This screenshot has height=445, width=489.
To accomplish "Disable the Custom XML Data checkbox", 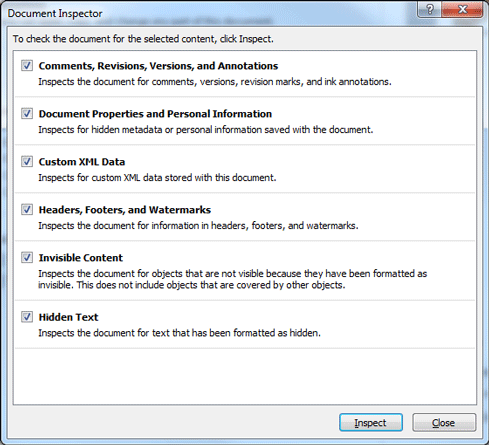I will pyautogui.click(x=27, y=161).
